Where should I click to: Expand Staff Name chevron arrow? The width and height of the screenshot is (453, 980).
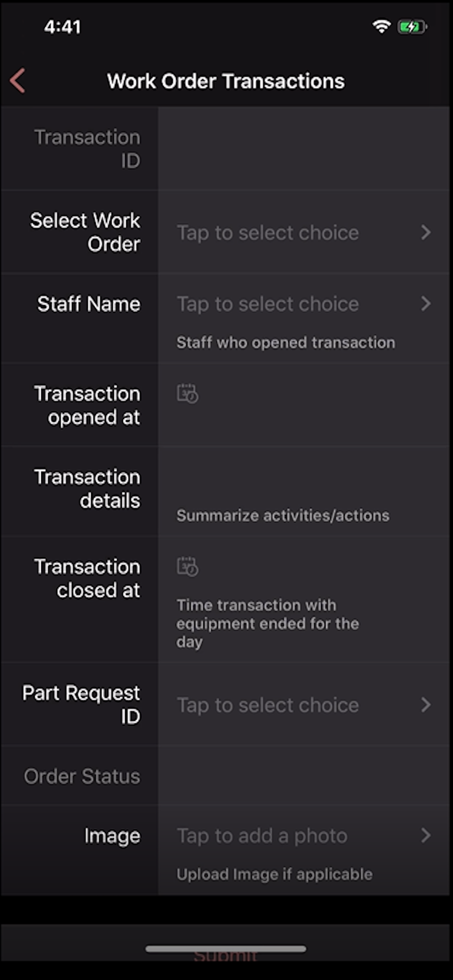click(x=426, y=304)
